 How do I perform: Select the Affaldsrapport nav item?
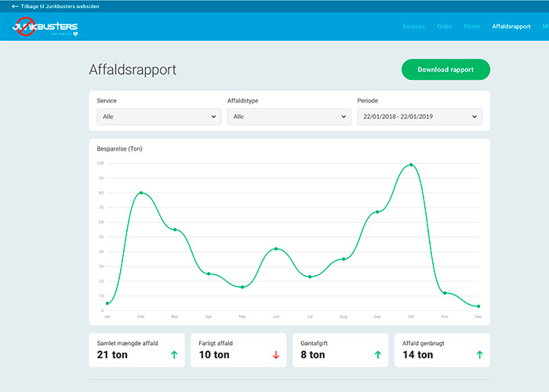(x=511, y=27)
